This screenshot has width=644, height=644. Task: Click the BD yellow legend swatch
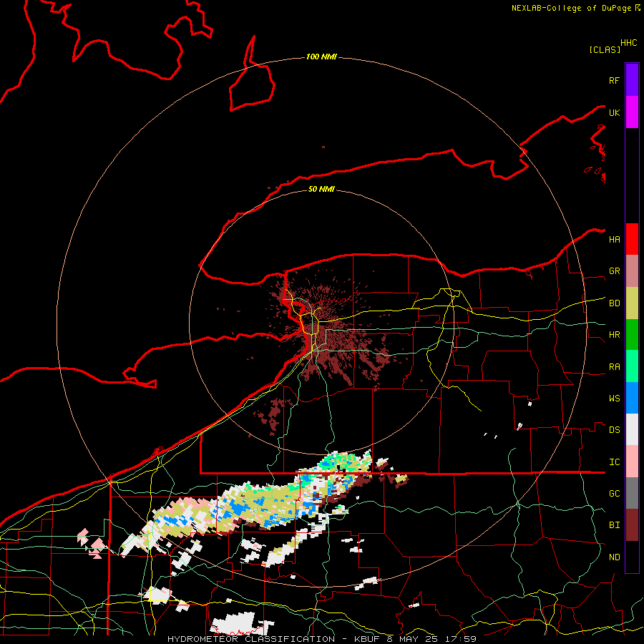click(632, 303)
